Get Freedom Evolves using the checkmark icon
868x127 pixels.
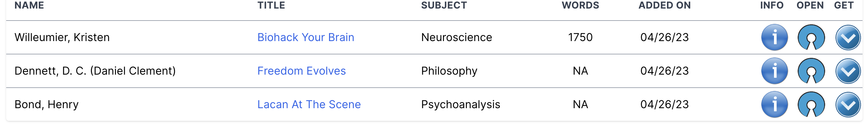coord(848,71)
